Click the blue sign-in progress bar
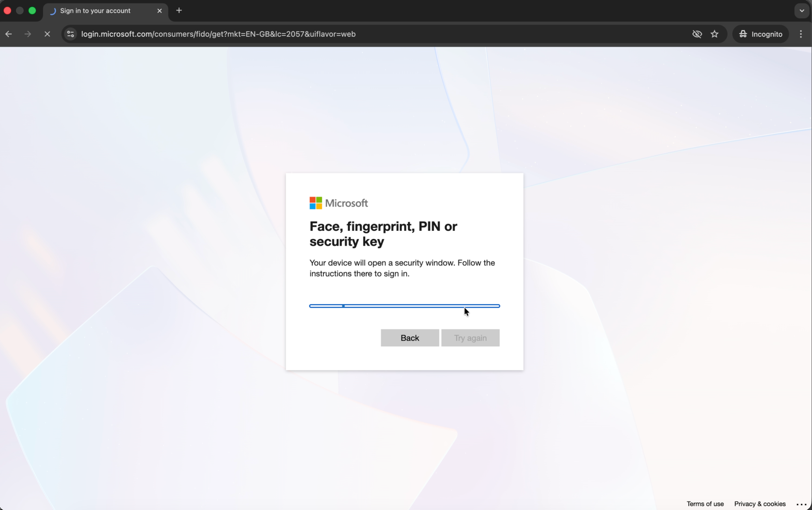The image size is (812, 510). (x=404, y=306)
